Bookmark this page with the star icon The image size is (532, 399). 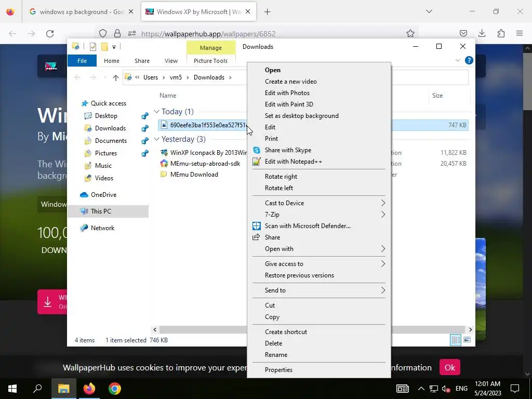pos(410,33)
